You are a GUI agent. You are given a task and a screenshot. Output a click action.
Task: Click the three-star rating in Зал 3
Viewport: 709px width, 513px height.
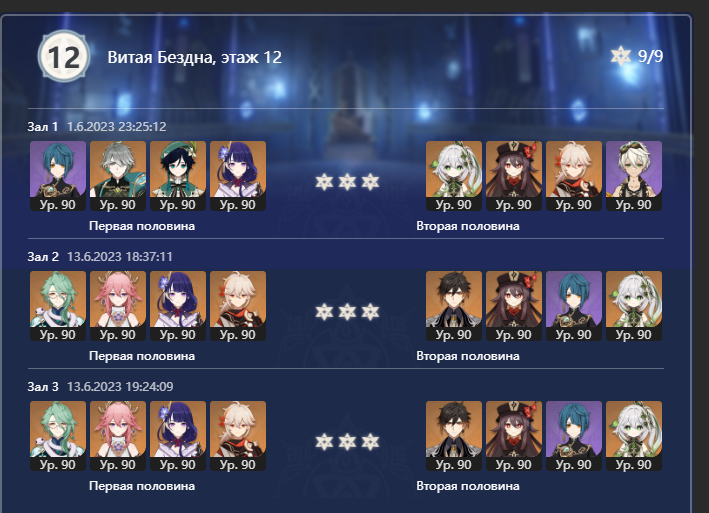(x=347, y=442)
